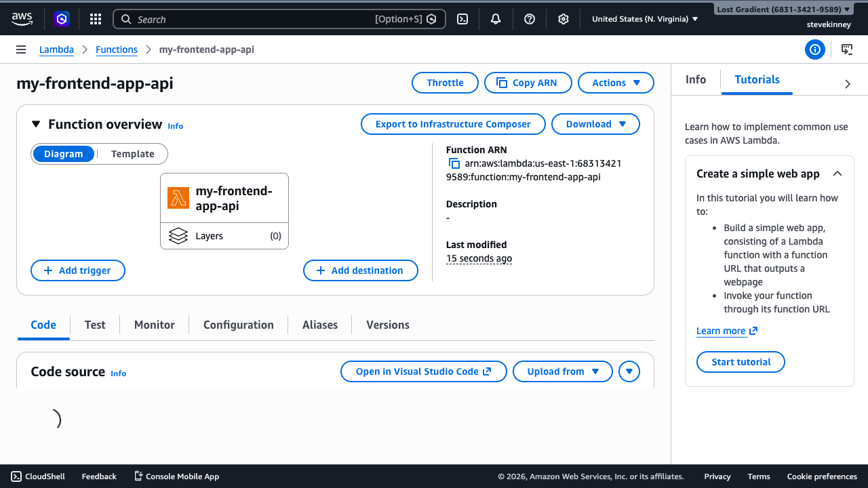Viewport: 868px width, 488px height.
Task: Open the Upload from dropdown
Action: (563, 371)
